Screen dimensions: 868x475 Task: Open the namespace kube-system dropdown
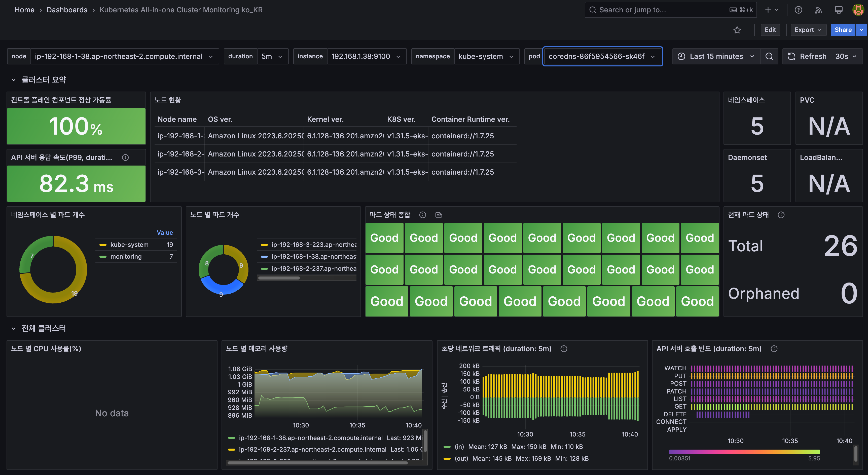486,56
